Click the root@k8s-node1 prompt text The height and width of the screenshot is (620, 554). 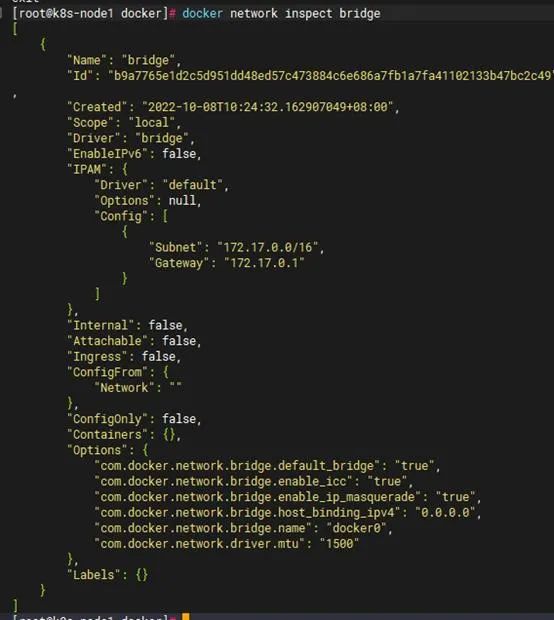coord(66,13)
